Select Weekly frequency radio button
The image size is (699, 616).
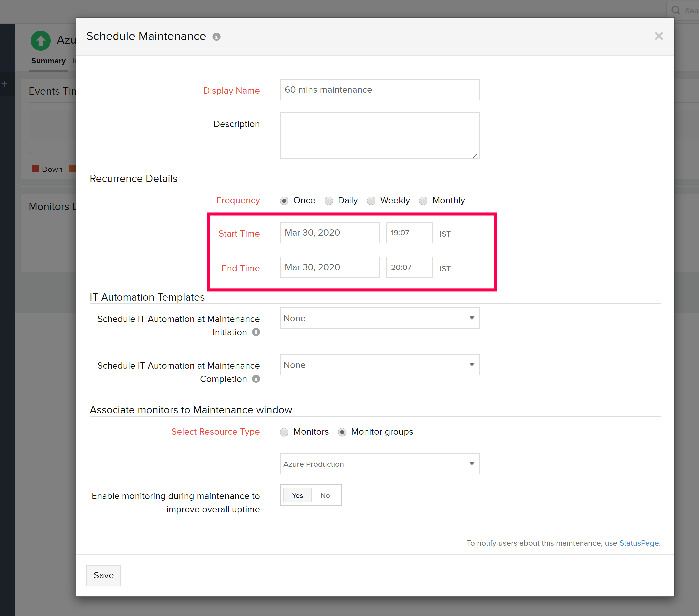point(371,201)
